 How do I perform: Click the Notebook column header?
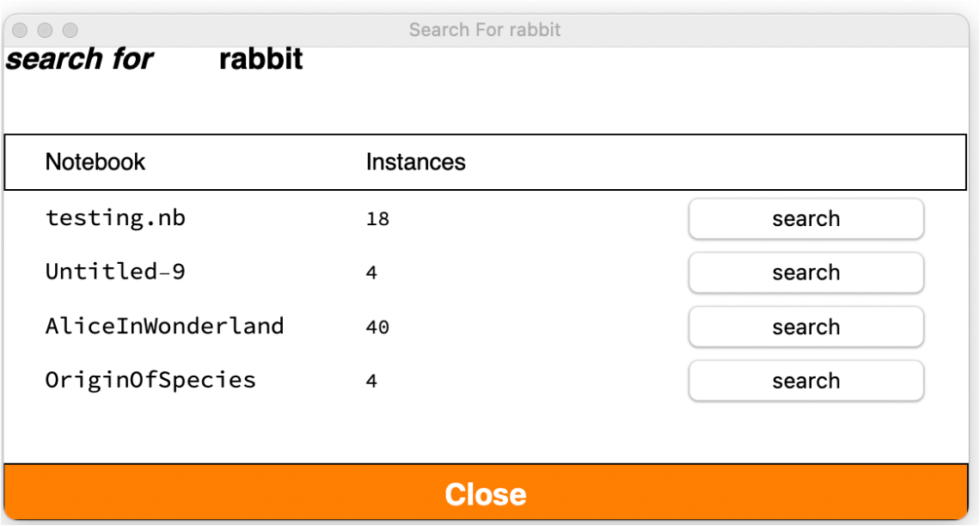click(x=95, y=162)
